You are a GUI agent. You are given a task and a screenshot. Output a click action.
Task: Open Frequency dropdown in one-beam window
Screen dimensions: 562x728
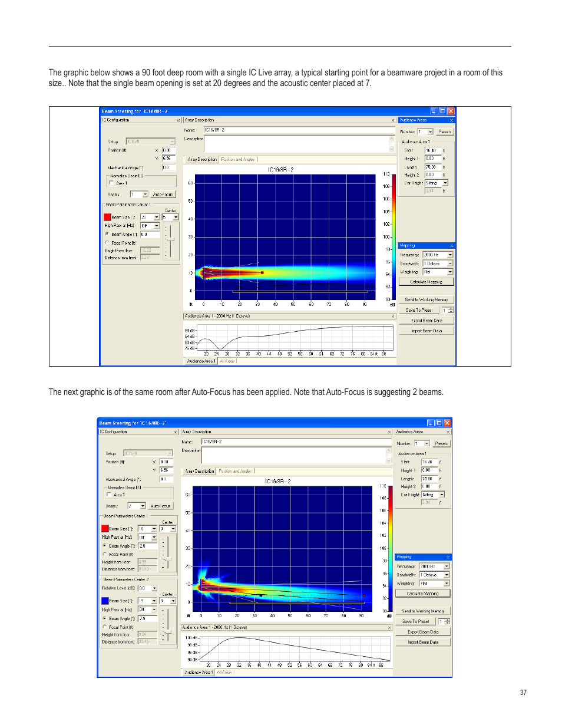pyautogui.click(x=450, y=255)
